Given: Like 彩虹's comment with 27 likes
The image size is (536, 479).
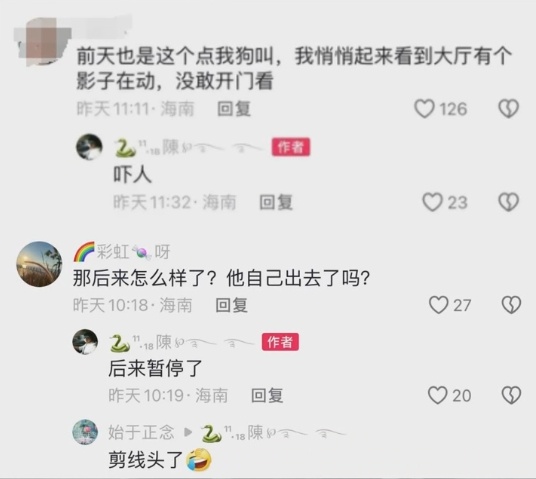Looking at the screenshot, I should point(439,305).
